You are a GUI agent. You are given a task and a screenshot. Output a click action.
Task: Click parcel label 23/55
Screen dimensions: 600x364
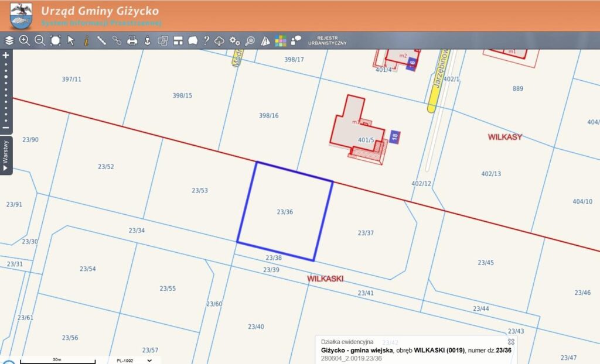point(168,289)
